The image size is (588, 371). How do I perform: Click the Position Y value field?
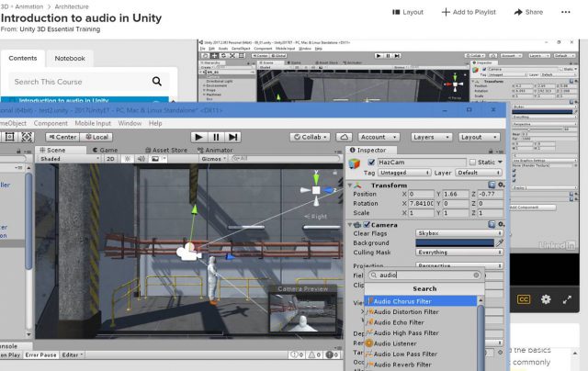[457, 194]
